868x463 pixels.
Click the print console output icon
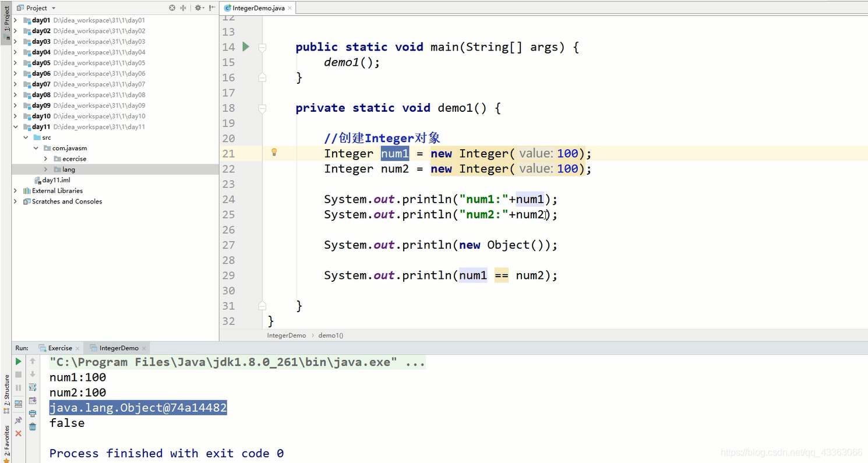pos(33,413)
